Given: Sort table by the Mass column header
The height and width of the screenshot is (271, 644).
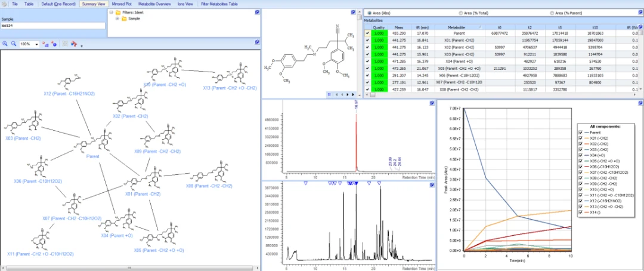Looking at the screenshot, I should pyautogui.click(x=398, y=27).
